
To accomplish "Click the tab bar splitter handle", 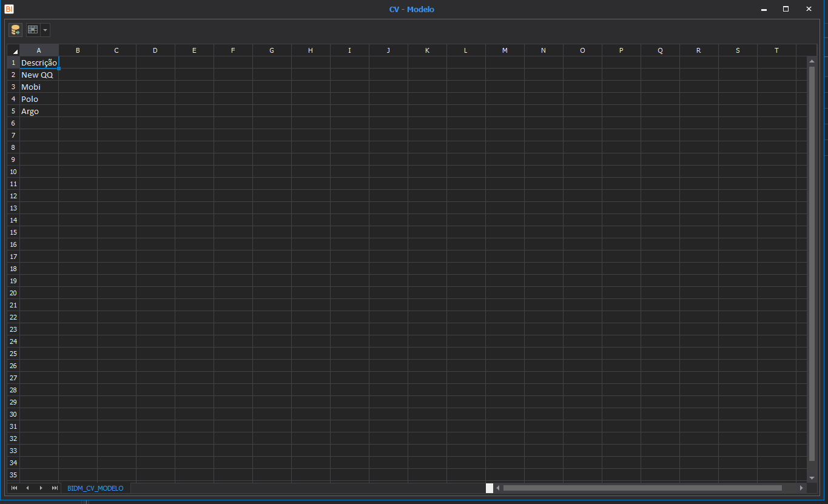I will (x=490, y=488).
